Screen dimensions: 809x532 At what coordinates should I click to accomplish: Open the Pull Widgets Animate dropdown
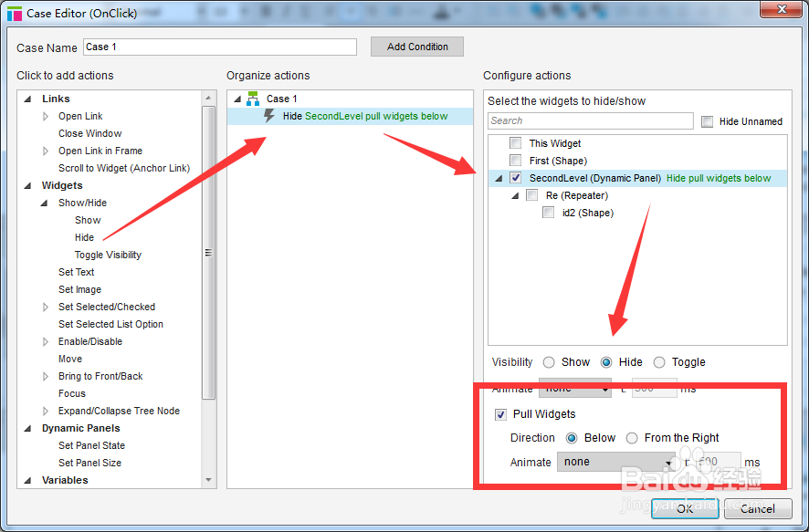616,462
